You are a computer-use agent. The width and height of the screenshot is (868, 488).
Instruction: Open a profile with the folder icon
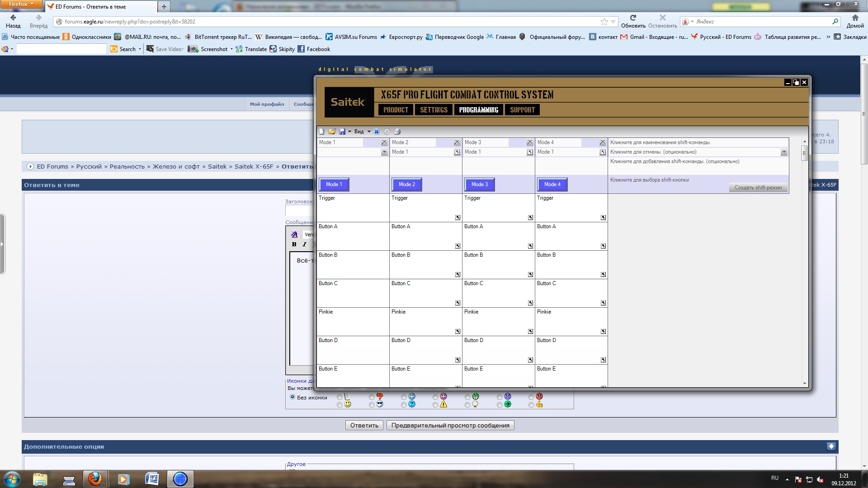[332, 131]
